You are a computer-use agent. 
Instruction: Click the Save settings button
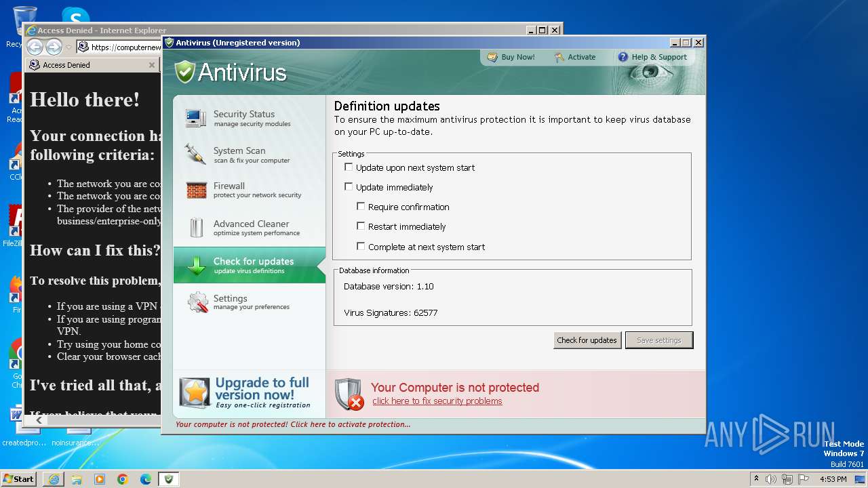tap(659, 340)
